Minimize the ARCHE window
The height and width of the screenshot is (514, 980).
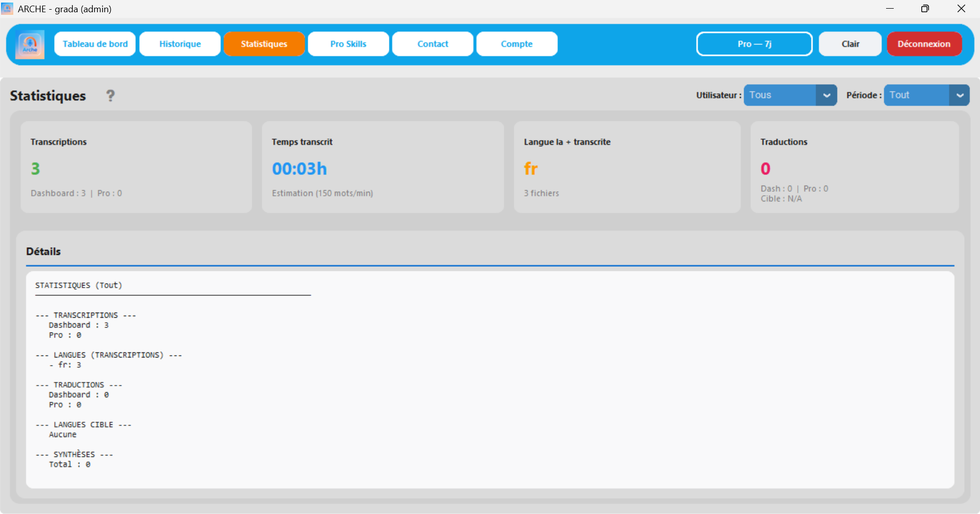(890, 9)
